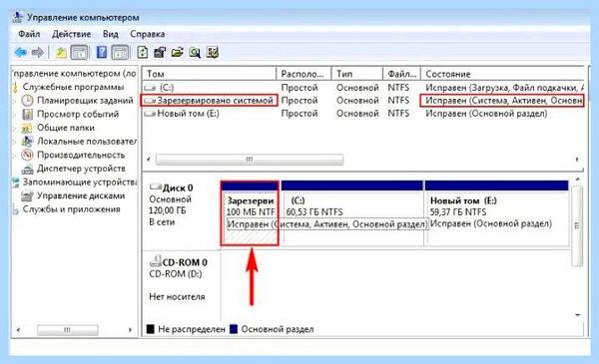This screenshot has width=599, height=364.
Task: Click the drive icon of (C:) row
Action: tap(150, 88)
